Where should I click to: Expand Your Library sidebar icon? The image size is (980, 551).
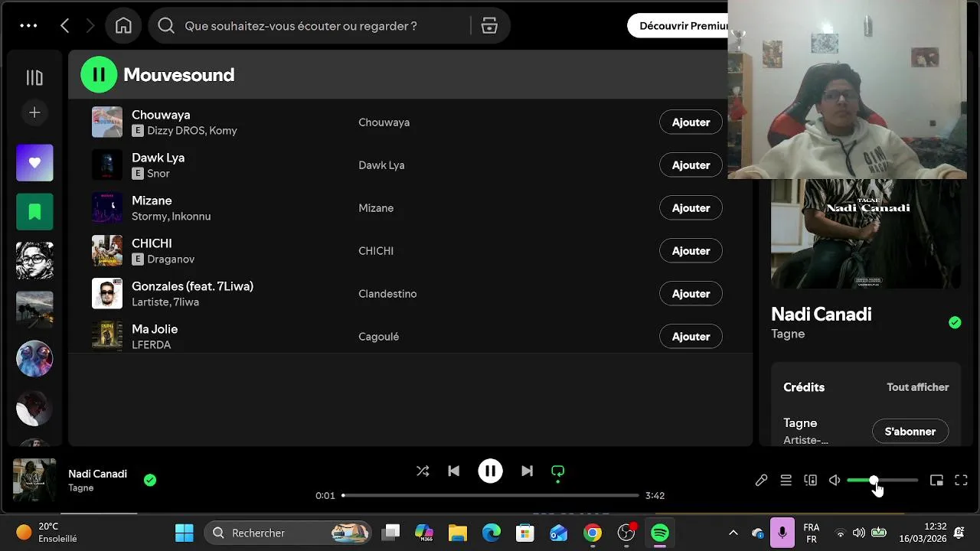click(34, 77)
